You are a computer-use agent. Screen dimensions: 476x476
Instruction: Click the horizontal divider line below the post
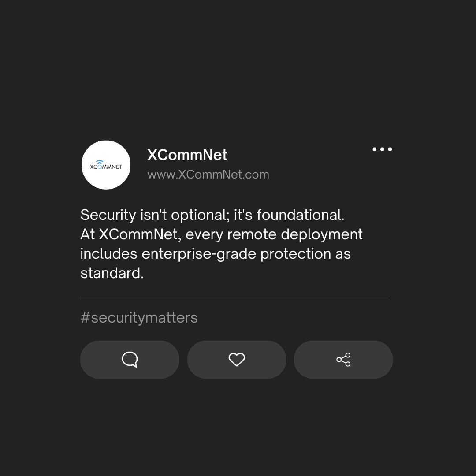point(235,298)
